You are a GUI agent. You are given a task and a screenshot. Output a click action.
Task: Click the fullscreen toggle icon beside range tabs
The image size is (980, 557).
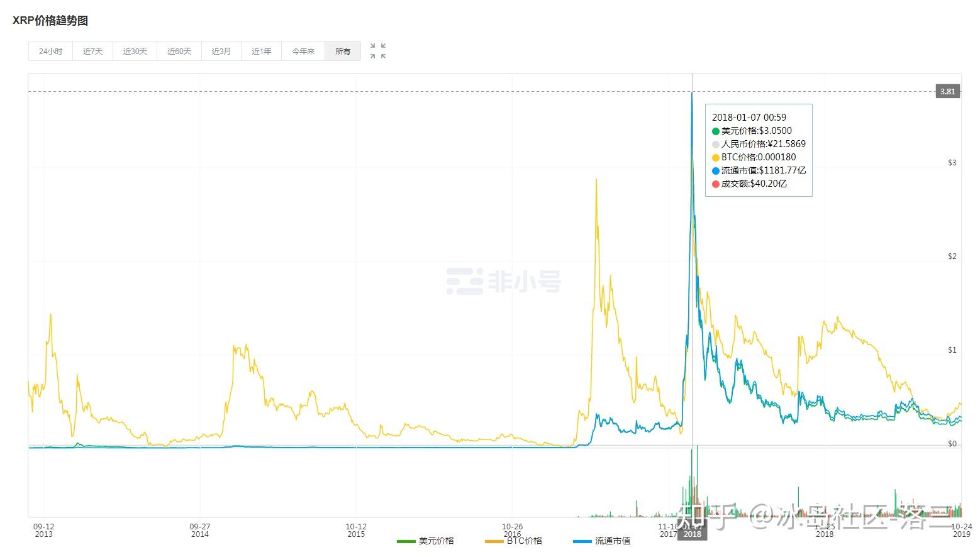[x=378, y=51]
